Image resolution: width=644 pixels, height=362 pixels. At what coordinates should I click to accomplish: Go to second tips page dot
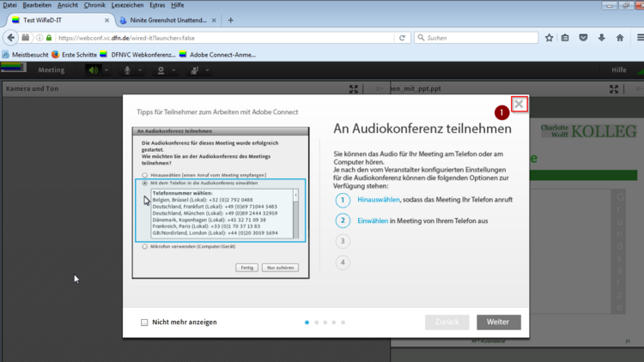pyautogui.click(x=316, y=323)
